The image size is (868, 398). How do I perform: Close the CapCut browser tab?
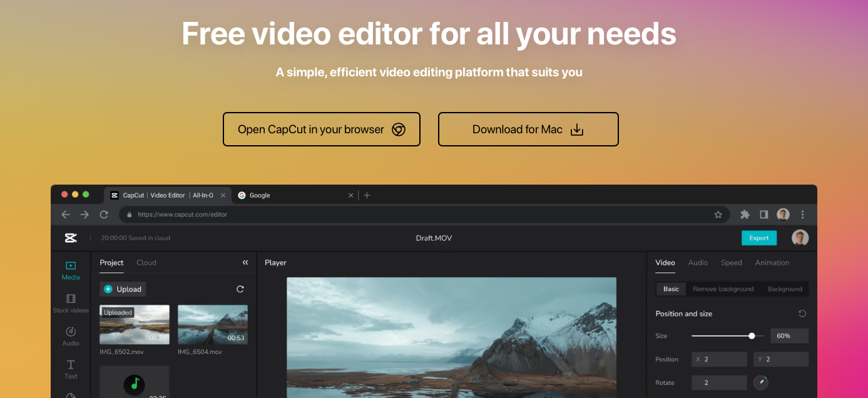point(223,195)
